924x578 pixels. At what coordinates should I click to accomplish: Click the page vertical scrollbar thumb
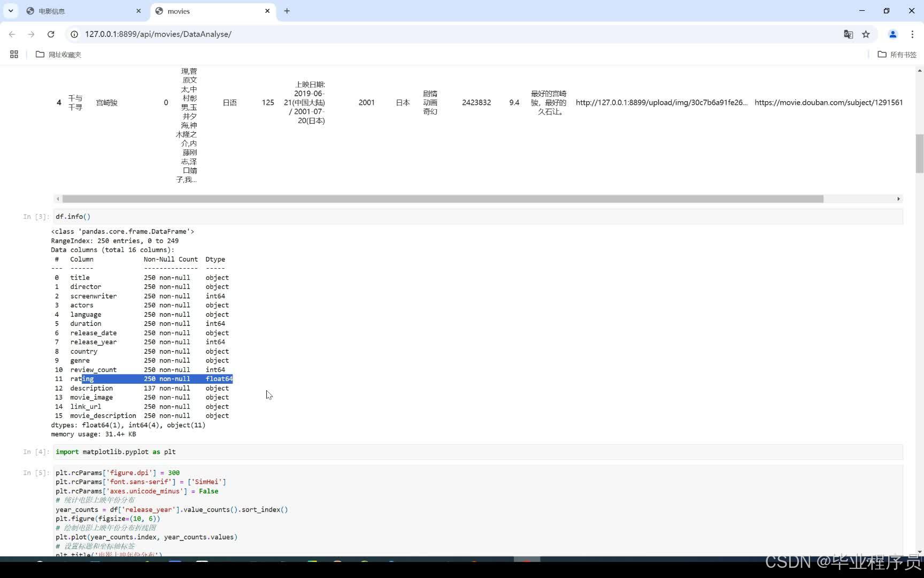pyautogui.click(x=920, y=154)
